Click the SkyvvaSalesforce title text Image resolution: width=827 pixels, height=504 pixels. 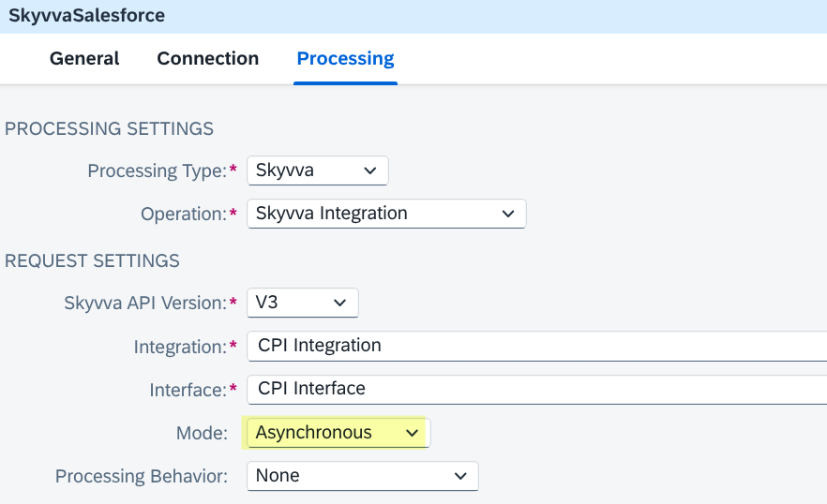click(86, 15)
